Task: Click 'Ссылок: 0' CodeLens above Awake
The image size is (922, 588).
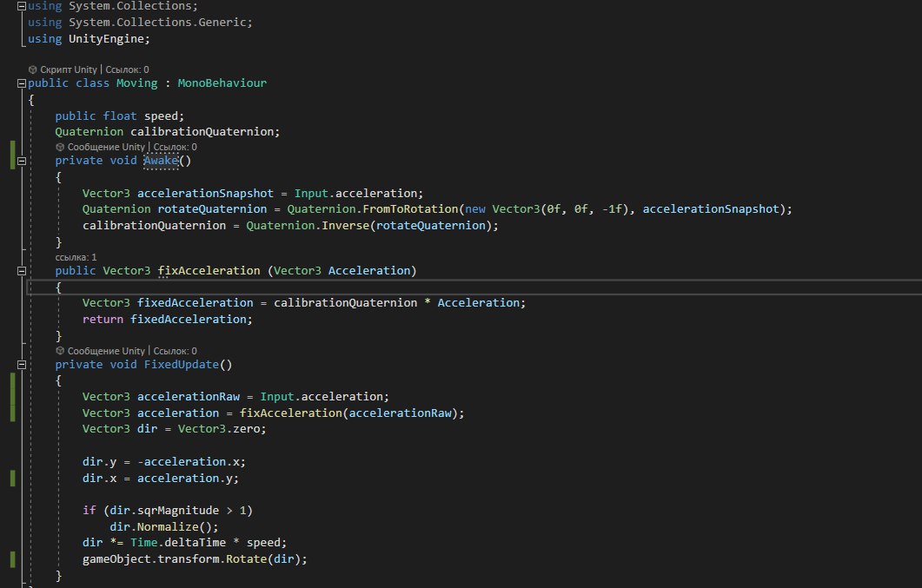Action: point(176,147)
